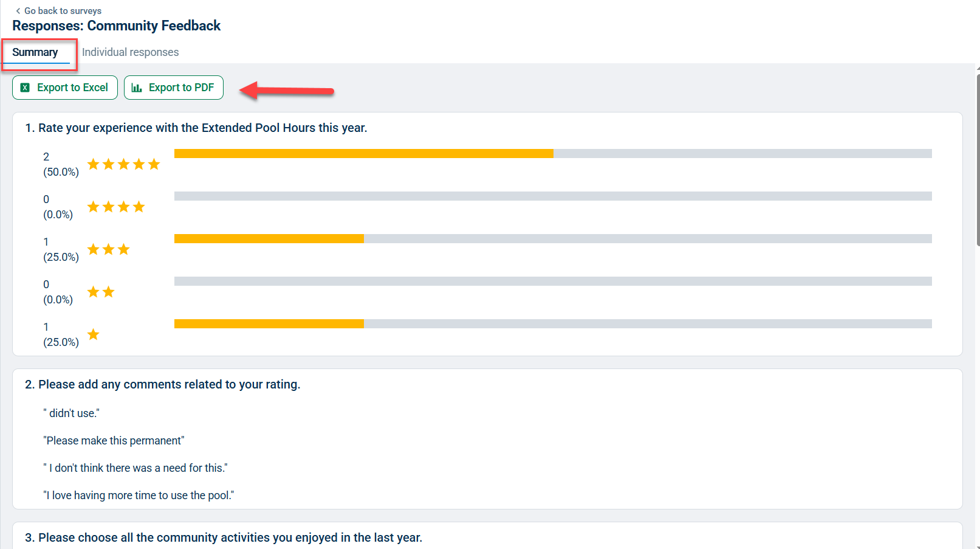Click the three-star 25% progress bar
The width and height of the screenshot is (980, 549).
click(553, 239)
